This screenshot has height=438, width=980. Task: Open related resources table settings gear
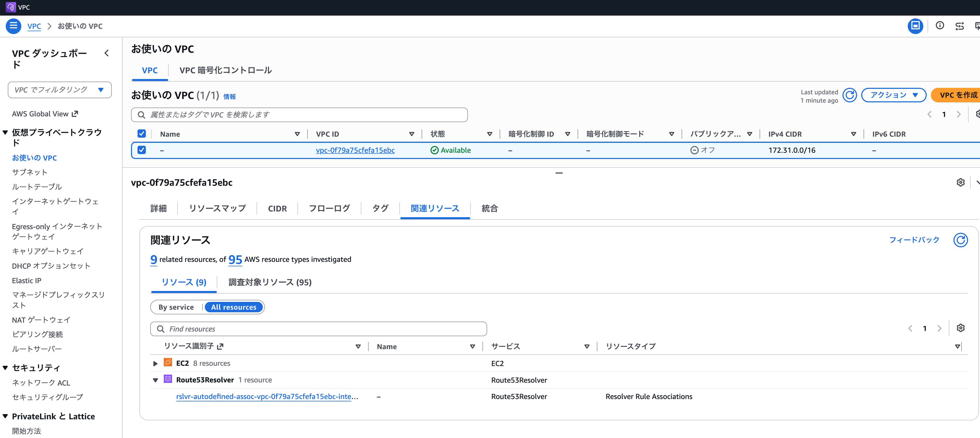[x=961, y=328]
